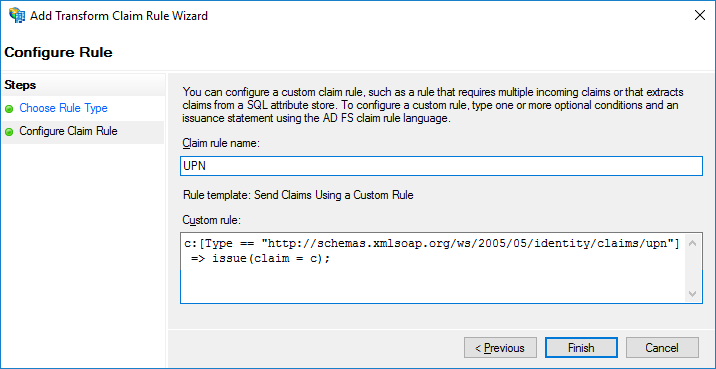This screenshot has width=716, height=369.
Task: Click the custom rule scrollbar down arrow
Action: pos(692,293)
